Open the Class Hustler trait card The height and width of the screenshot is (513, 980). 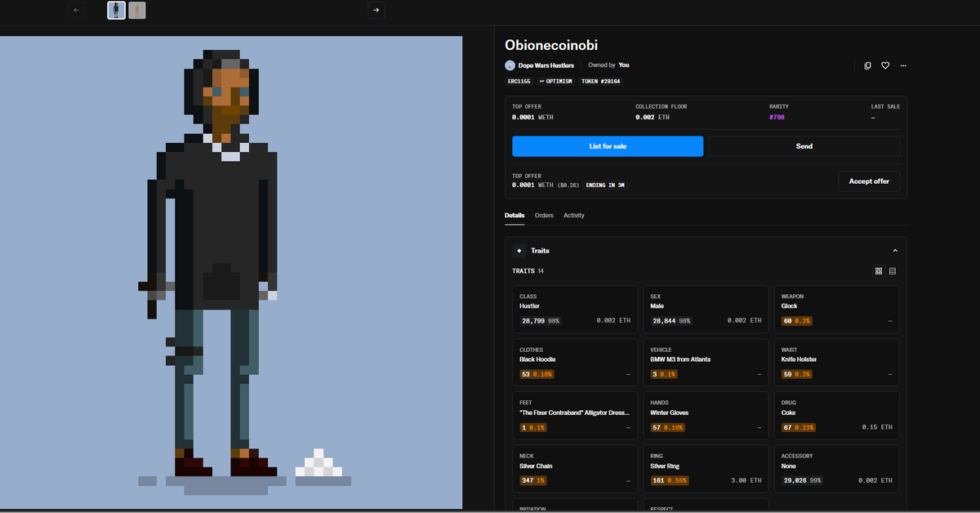click(x=575, y=310)
